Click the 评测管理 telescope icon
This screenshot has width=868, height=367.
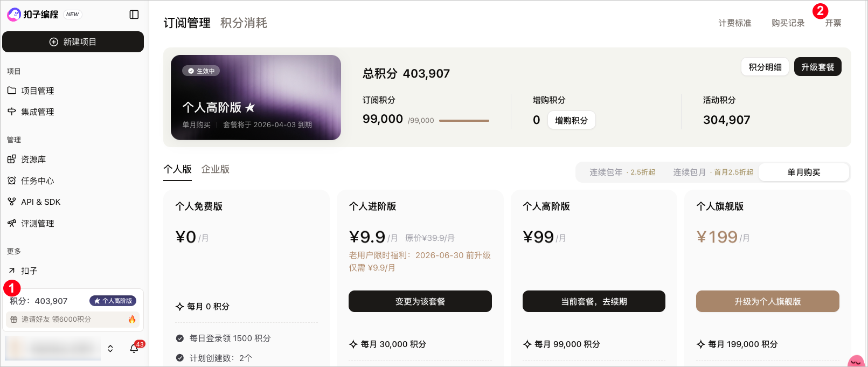tap(12, 223)
